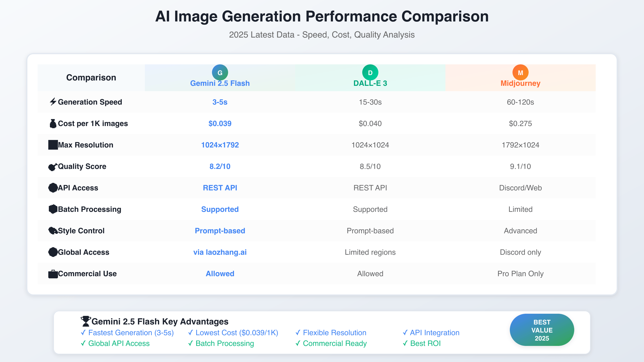Click the Discord only cell
This screenshot has height=362, width=644.
521,252
